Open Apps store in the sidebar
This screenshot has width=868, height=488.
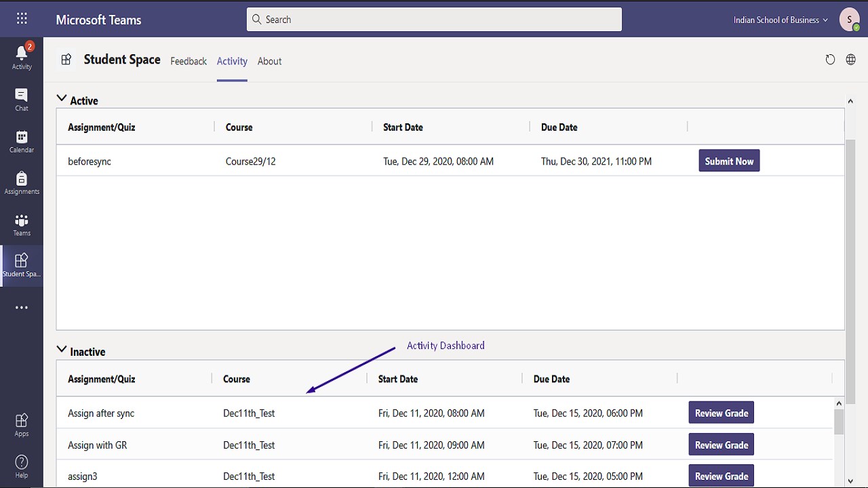pyautogui.click(x=22, y=424)
